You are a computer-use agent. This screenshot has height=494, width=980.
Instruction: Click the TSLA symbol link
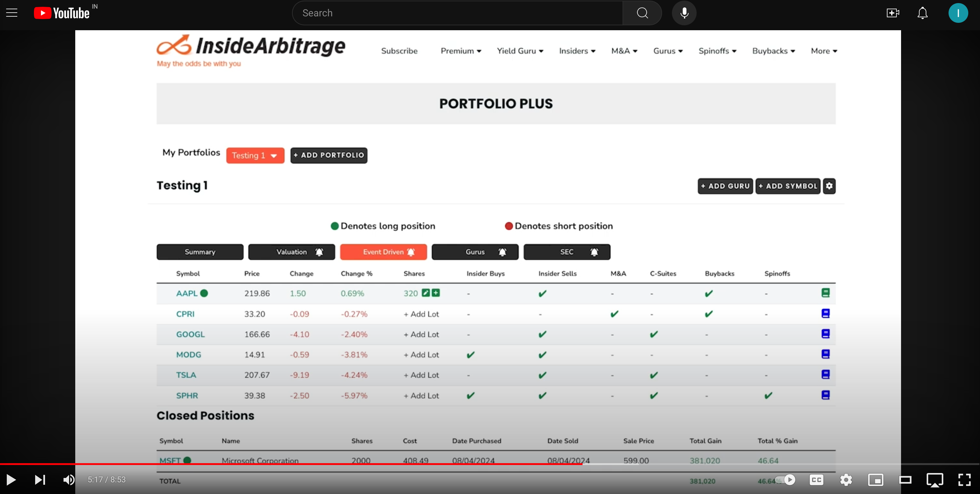[x=186, y=375]
